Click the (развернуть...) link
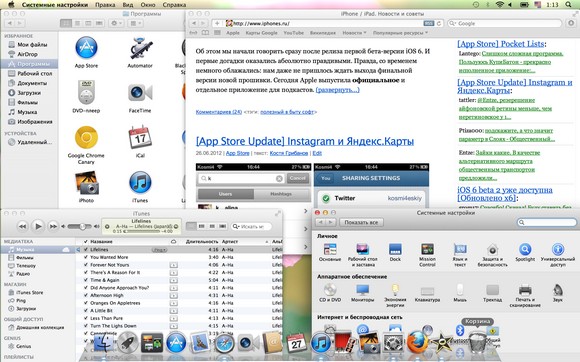 pos(337,89)
